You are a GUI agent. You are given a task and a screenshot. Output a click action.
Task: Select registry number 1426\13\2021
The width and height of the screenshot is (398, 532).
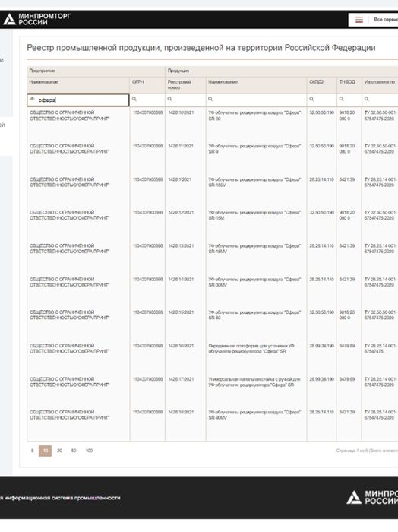click(181, 245)
